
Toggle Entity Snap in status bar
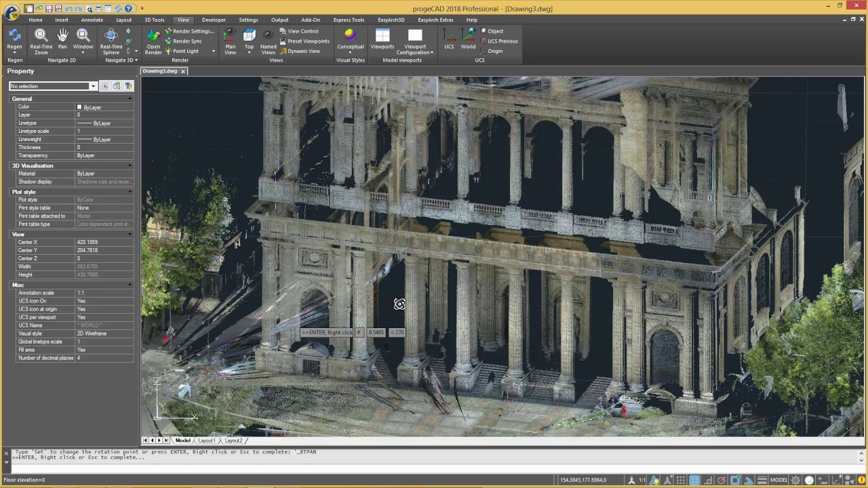tap(735, 480)
